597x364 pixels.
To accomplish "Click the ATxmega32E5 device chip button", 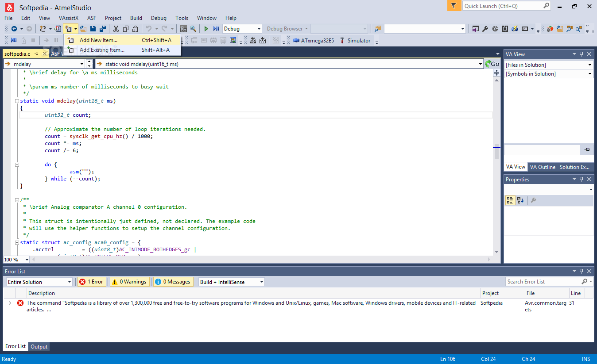I will coord(314,41).
